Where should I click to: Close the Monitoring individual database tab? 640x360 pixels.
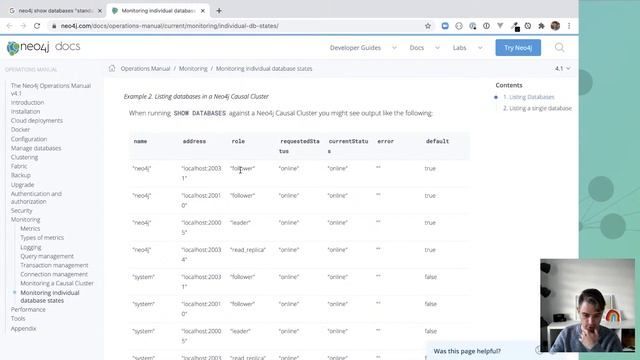click(203, 11)
